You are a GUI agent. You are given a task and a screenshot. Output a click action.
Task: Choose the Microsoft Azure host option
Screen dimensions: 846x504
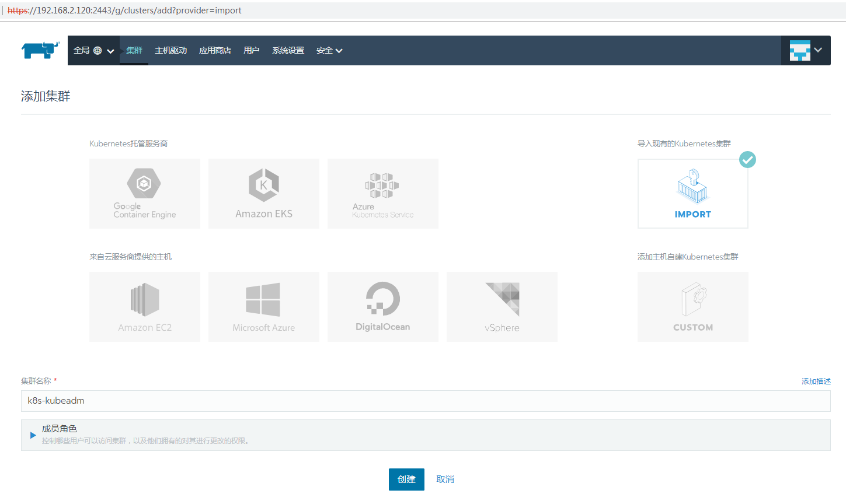(264, 307)
